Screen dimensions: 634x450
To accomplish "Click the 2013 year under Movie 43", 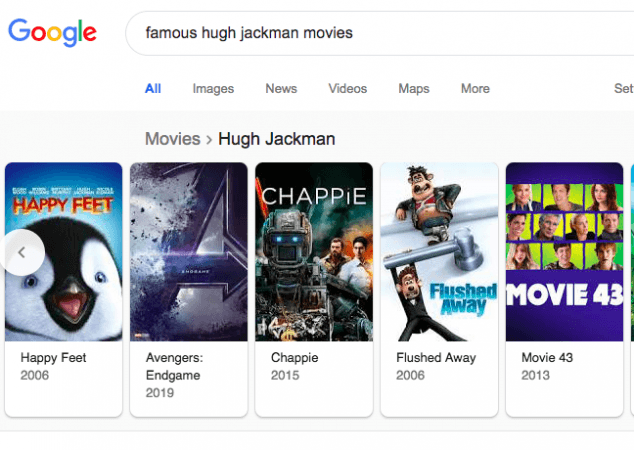I will (535, 375).
